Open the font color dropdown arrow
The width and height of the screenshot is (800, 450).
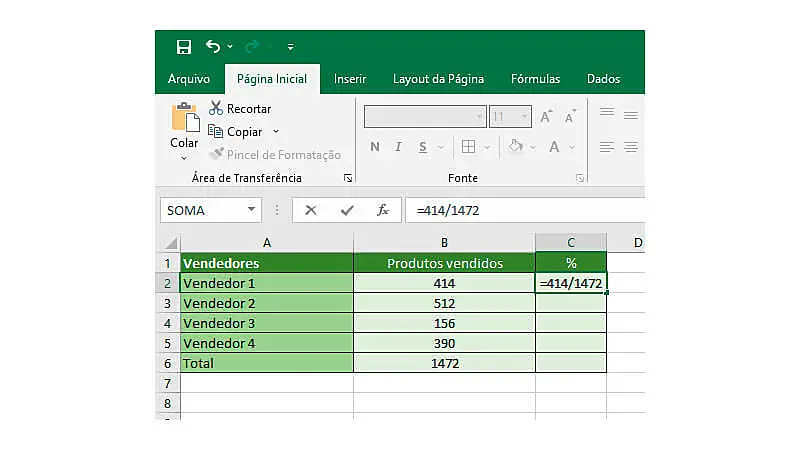click(x=572, y=147)
